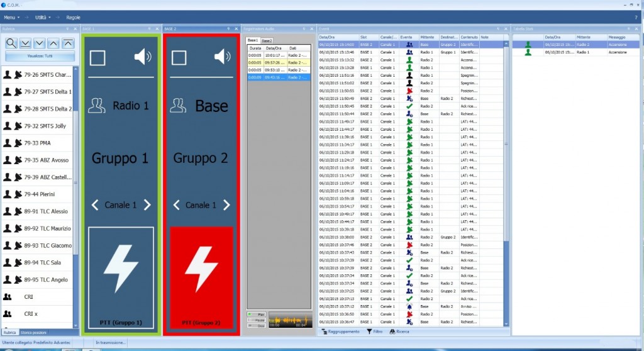Tick the square checkbox in BASE 2 panel
Screen dimensions: 644x351
pos(179,58)
